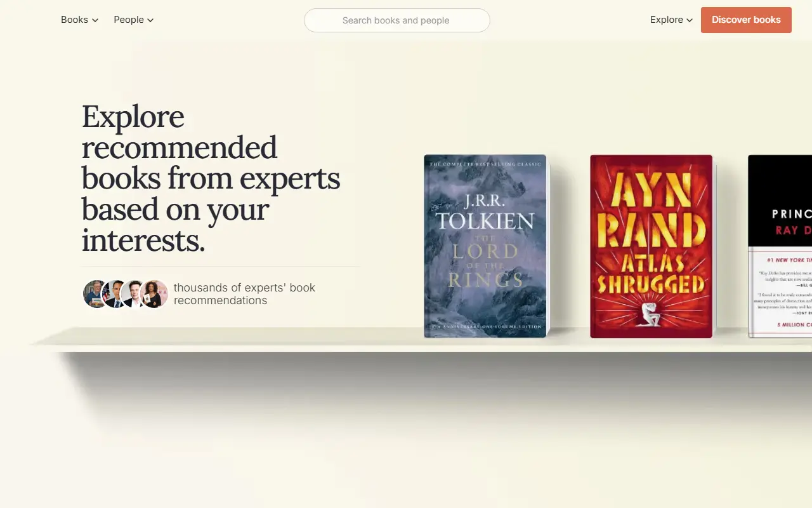
Task: Open the Explore dropdown menu
Action: pos(671,20)
